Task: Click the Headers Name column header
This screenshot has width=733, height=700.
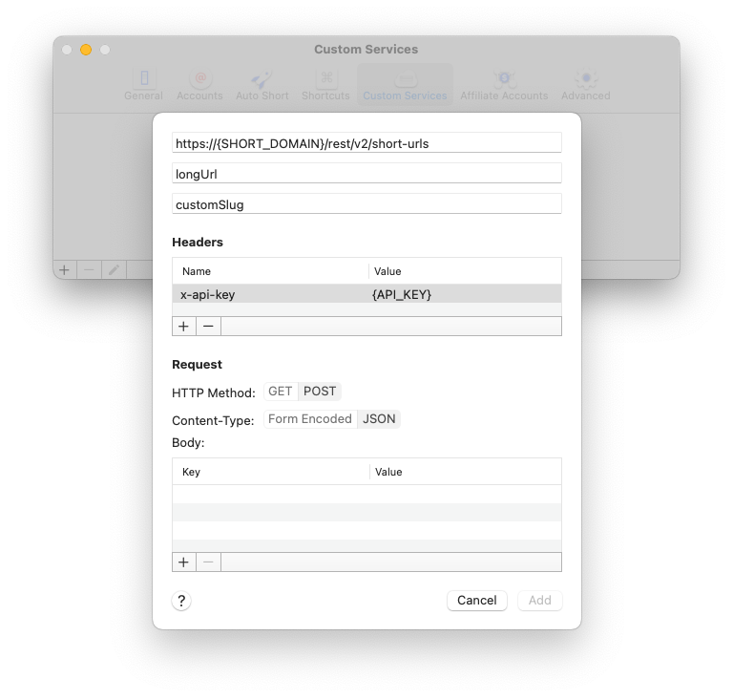Action: (270, 271)
